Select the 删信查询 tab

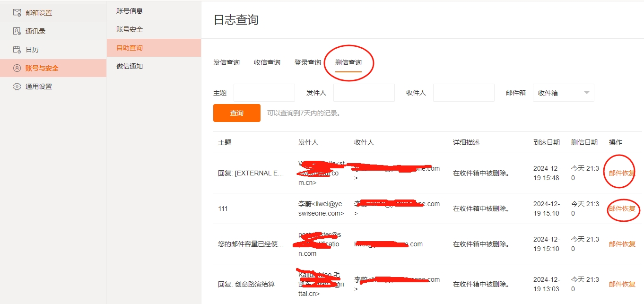tap(348, 62)
